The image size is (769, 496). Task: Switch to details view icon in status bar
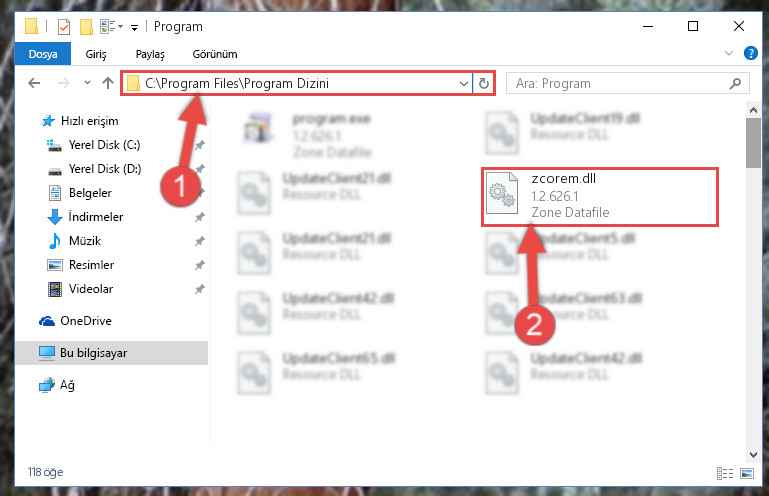click(725, 473)
